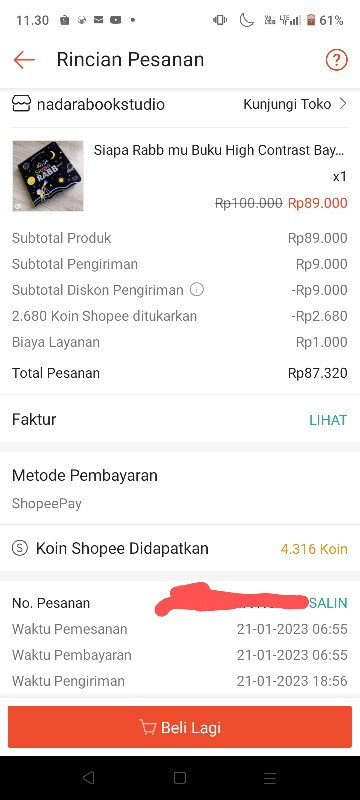Tap the back arrow icon

[x=24, y=60]
